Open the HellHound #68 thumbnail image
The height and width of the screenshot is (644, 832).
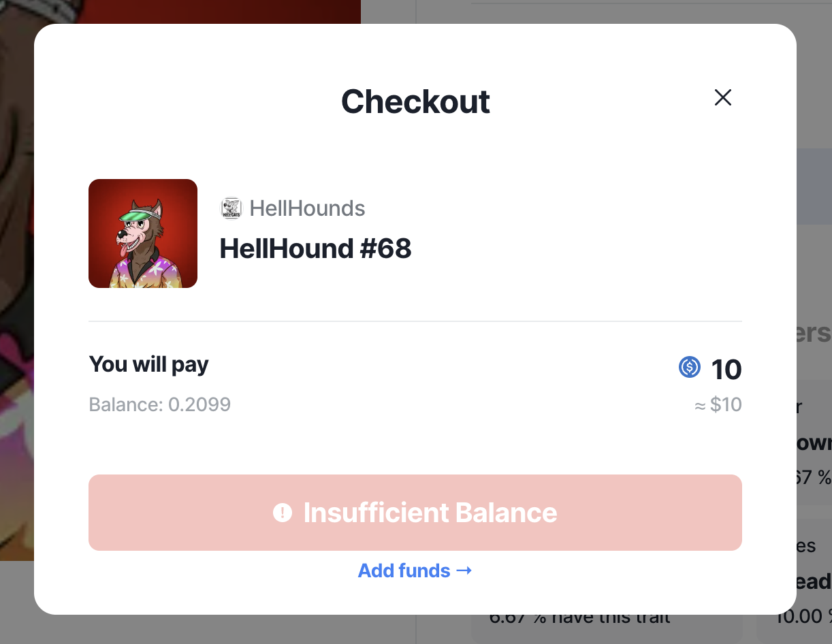click(x=143, y=234)
